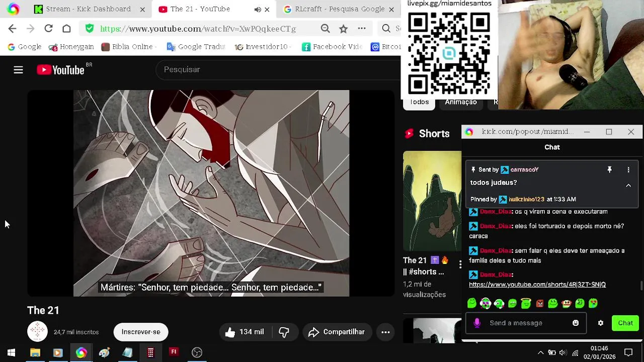Viewport: 644px width, 362px height.
Task: Open the Facebook Video bookmark
Action: click(332, 47)
